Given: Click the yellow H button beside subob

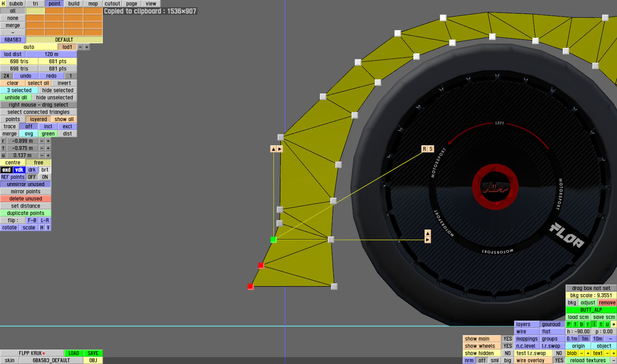Looking at the screenshot, I should 3,4.
